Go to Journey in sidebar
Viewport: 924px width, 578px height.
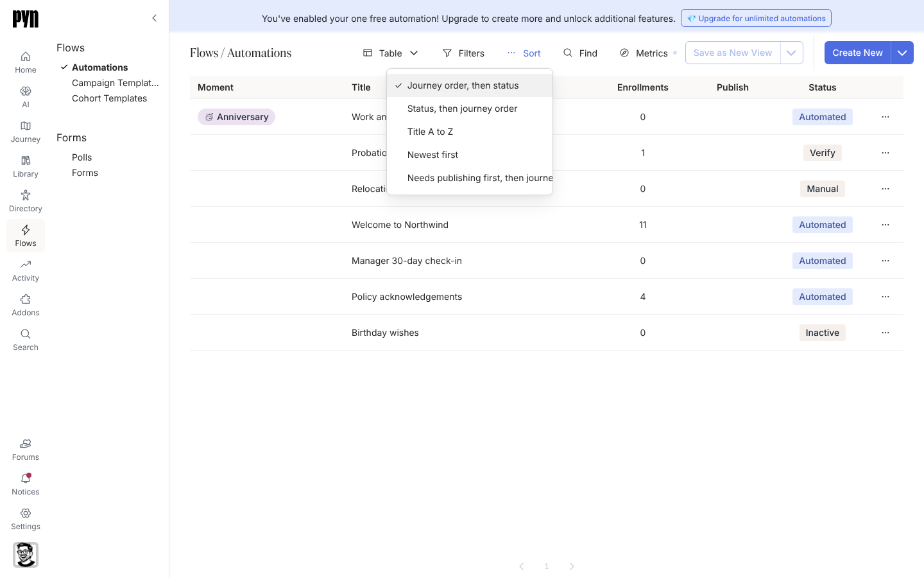click(26, 132)
